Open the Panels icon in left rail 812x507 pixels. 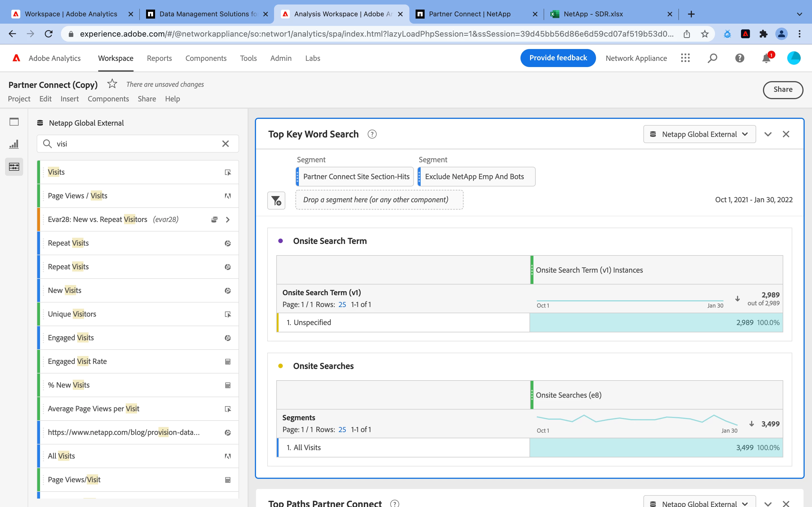(x=14, y=122)
